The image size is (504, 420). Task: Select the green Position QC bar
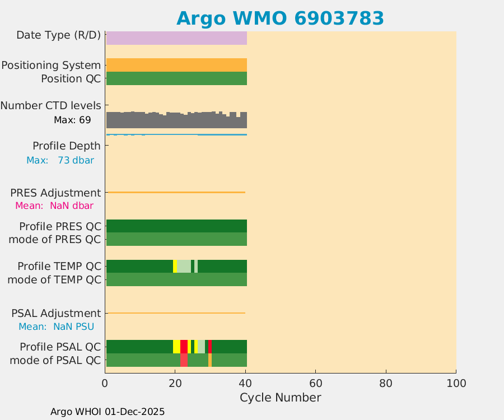click(176, 78)
